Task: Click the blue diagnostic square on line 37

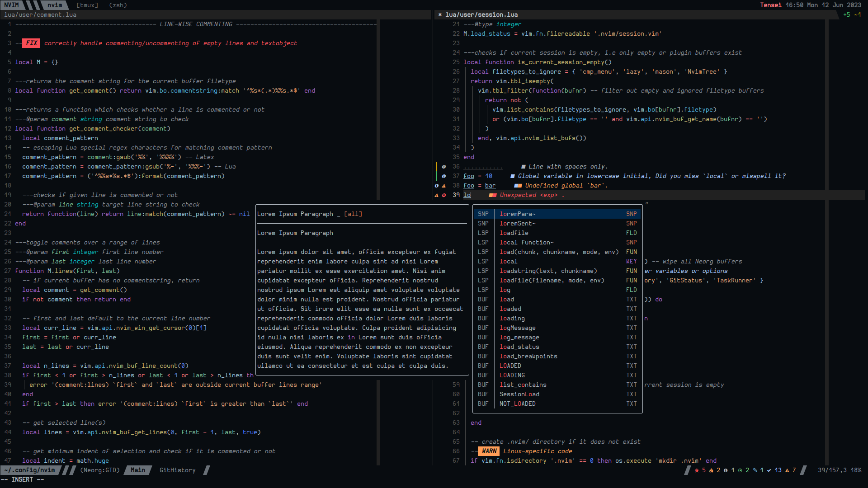Action: (x=513, y=176)
